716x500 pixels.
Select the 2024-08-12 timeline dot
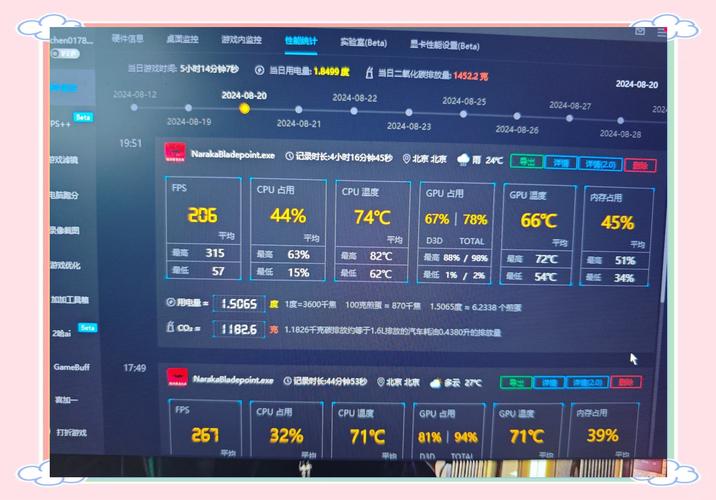pos(134,107)
